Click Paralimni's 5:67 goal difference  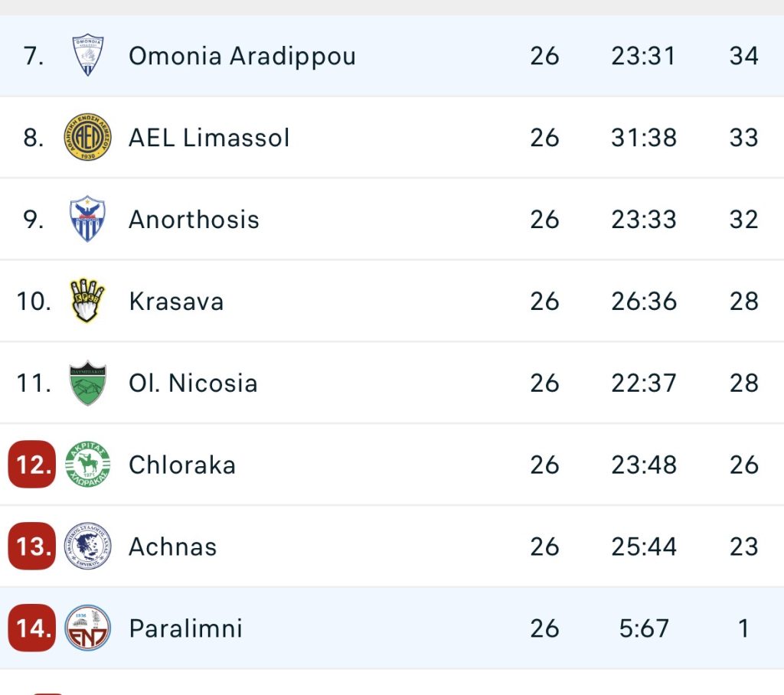[x=644, y=628]
